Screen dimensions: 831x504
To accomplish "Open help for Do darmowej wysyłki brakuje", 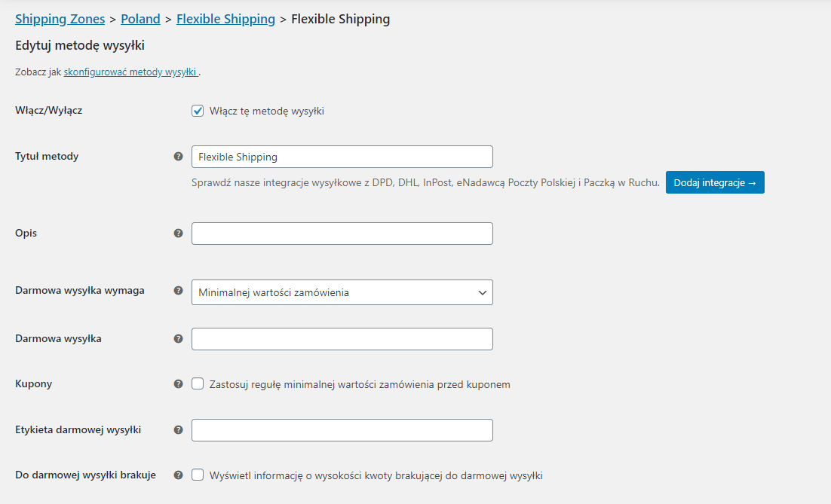I will point(178,475).
